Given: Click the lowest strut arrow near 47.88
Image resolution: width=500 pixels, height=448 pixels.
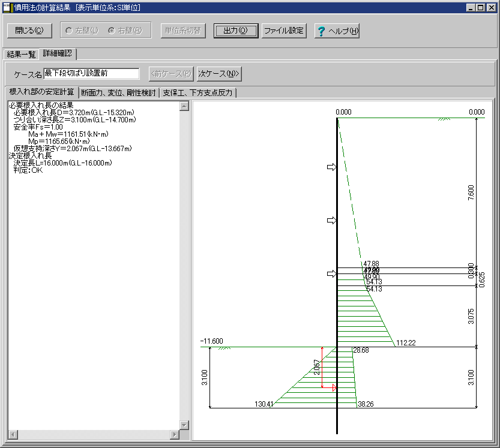Looking at the screenshot, I should [331, 274].
